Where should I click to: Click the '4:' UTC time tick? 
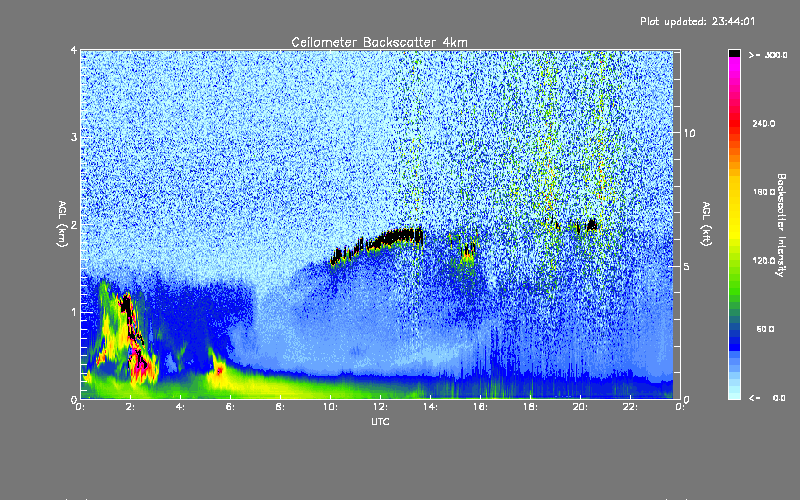[x=181, y=407]
